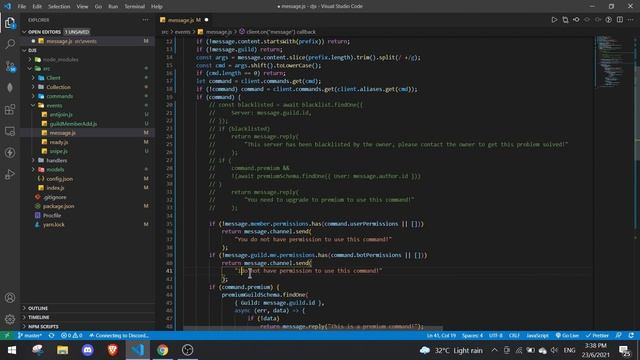Viewport: 640px width, 360px height.
Task: Change JavaScript language mode in status bar
Action: (537, 336)
